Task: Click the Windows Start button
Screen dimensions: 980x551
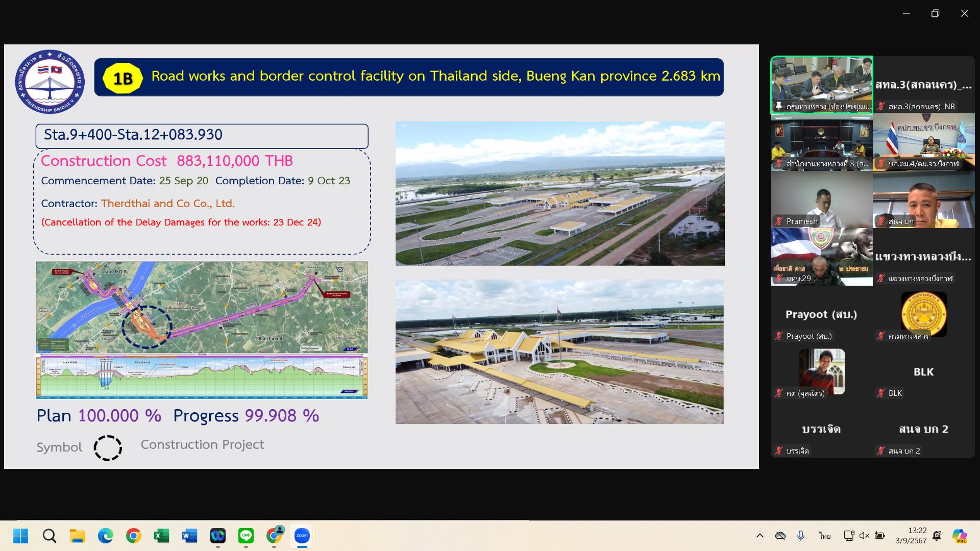Action: [21, 536]
